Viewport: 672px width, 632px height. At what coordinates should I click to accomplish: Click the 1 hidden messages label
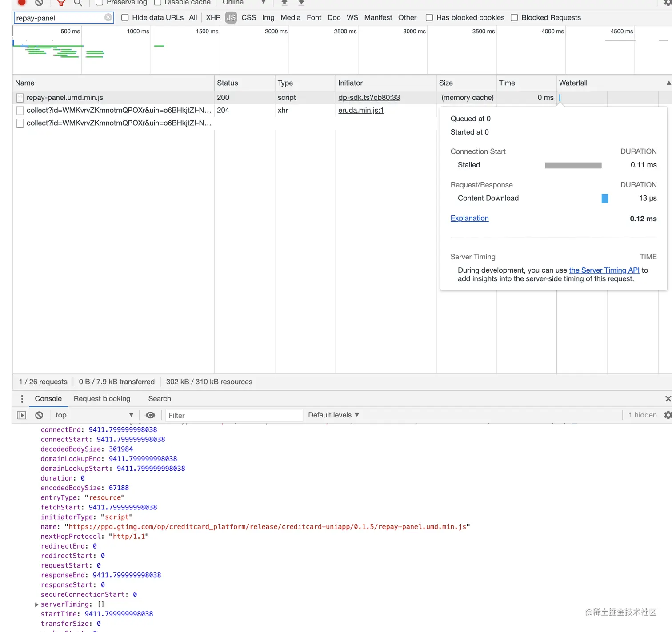(x=642, y=415)
